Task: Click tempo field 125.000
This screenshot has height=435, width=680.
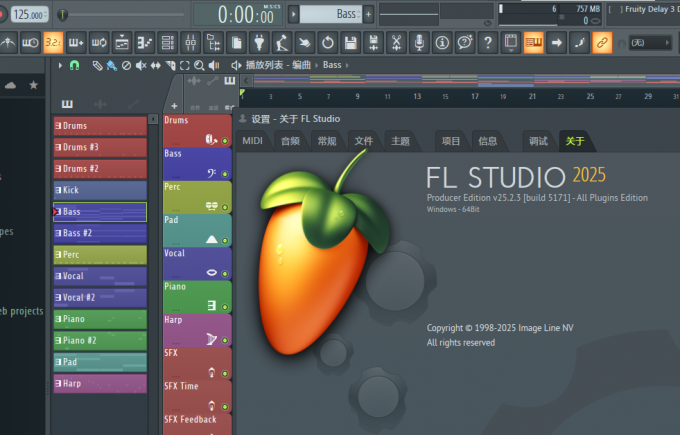Action: pyautogui.click(x=29, y=14)
